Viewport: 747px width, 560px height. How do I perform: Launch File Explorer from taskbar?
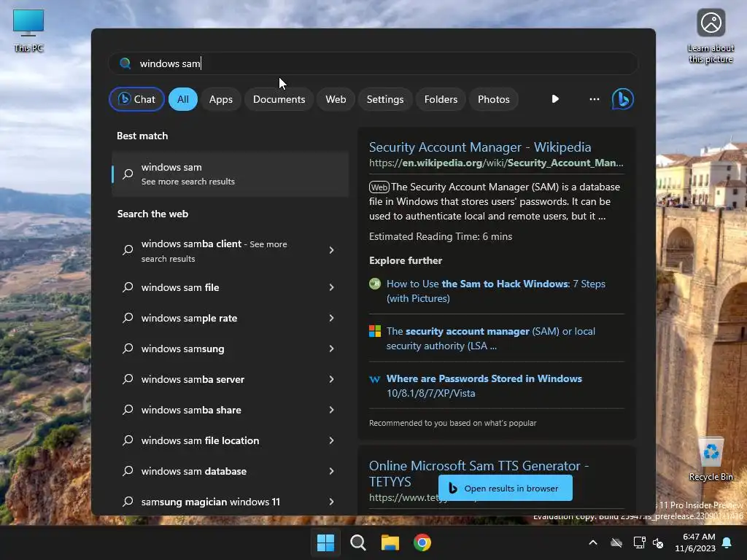390,542
